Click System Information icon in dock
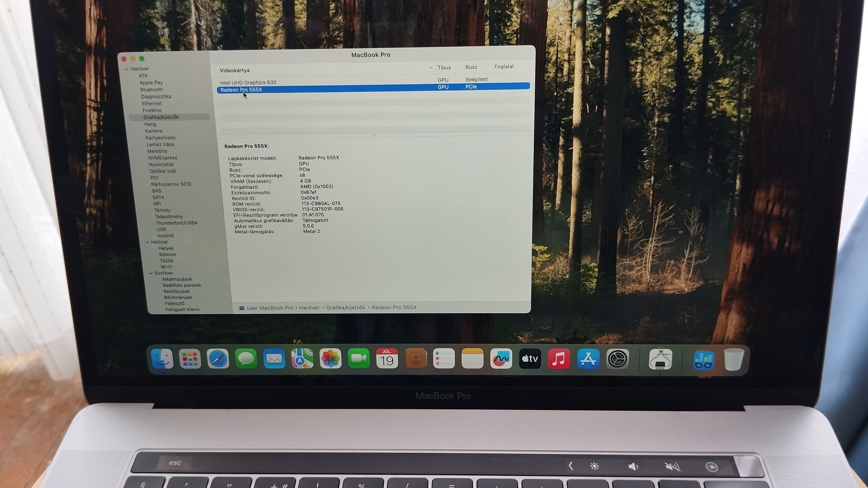This screenshot has width=868, height=488. tap(660, 359)
